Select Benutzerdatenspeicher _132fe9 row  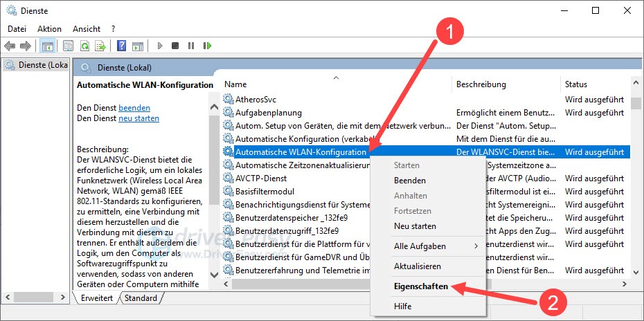[x=296, y=217]
